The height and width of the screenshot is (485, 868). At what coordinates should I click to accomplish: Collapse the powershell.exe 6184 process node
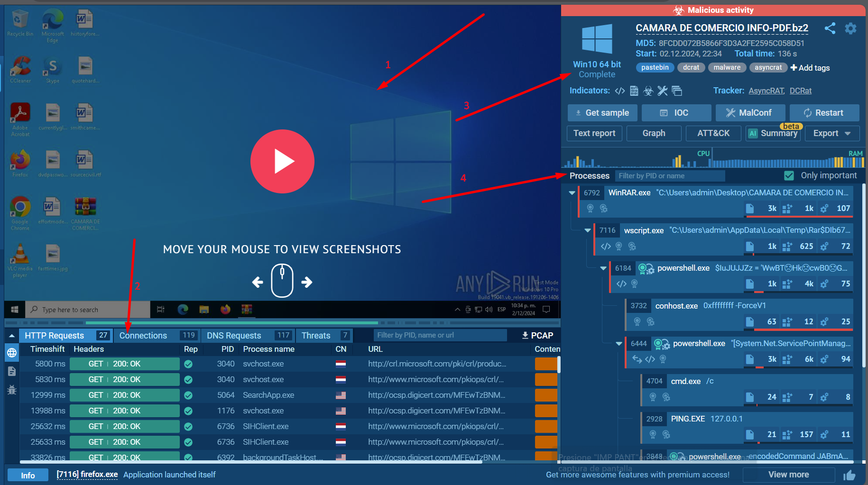point(603,268)
